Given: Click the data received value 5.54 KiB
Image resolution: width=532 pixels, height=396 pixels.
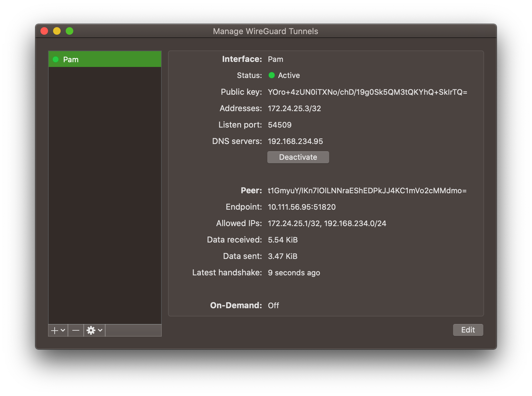Looking at the screenshot, I should point(283,240).
